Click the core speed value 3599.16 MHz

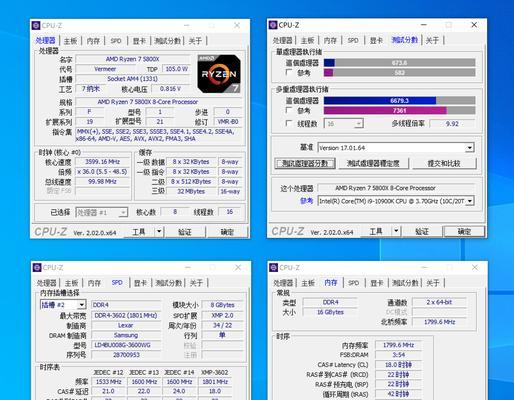(x=103, y=162)
